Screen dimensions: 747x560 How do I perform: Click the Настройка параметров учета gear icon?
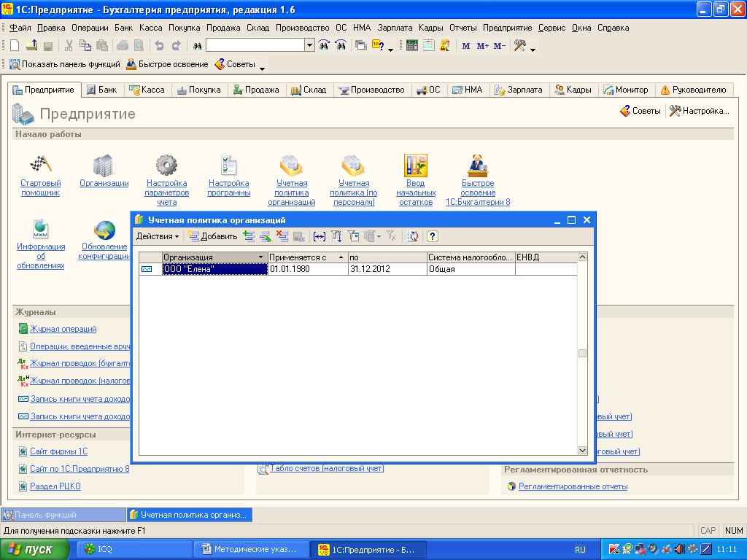pos(167,166)
